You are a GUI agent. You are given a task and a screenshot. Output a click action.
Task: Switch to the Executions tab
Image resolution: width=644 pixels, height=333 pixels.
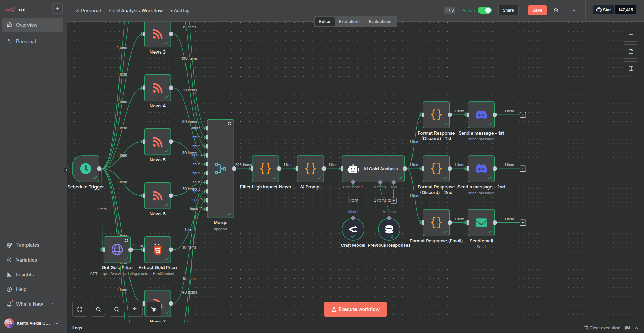pos(349,22)
